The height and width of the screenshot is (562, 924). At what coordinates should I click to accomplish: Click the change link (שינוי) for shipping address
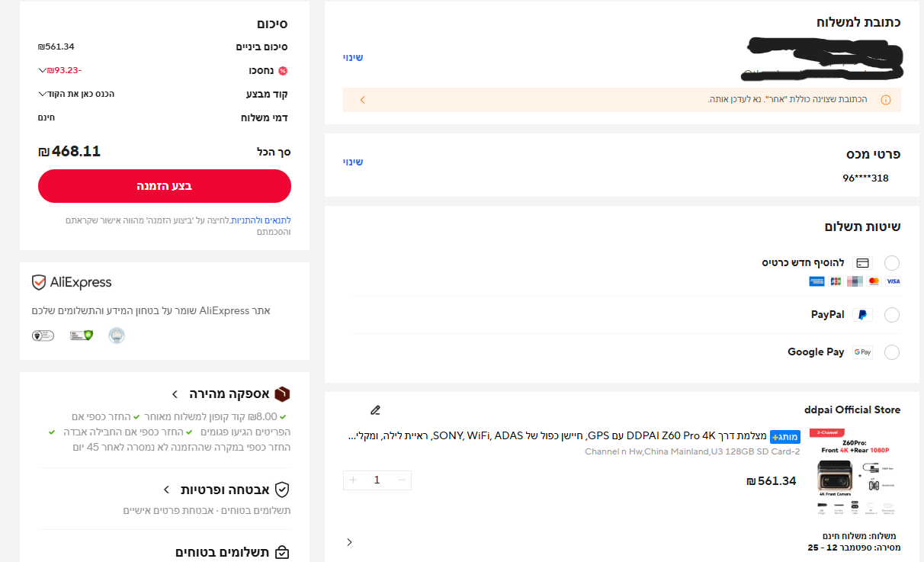[353, 57]
